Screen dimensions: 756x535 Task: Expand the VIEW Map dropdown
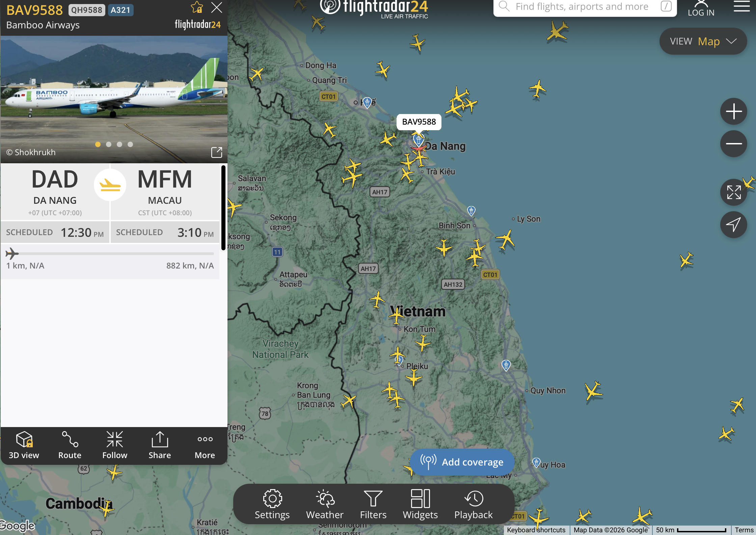[703, 41]
